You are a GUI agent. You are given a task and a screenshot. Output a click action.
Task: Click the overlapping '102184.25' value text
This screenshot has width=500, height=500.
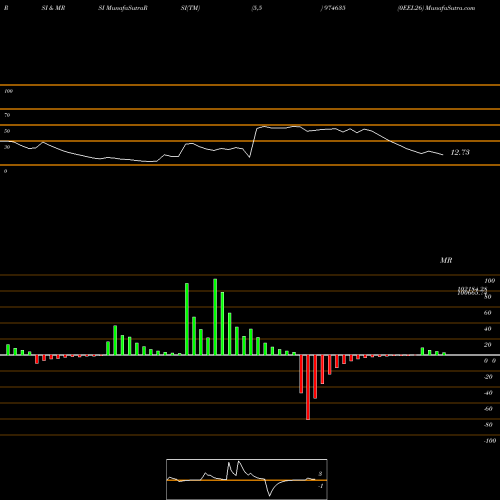472,289
